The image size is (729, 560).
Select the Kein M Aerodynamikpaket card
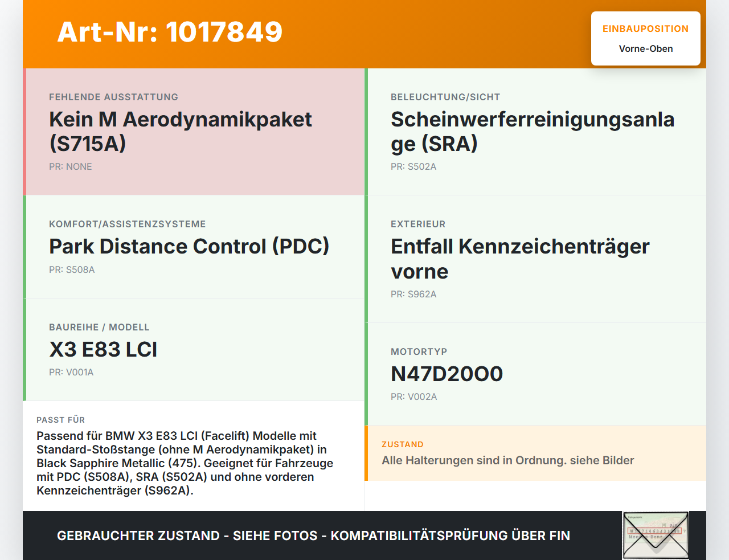[x=194, y=132]
